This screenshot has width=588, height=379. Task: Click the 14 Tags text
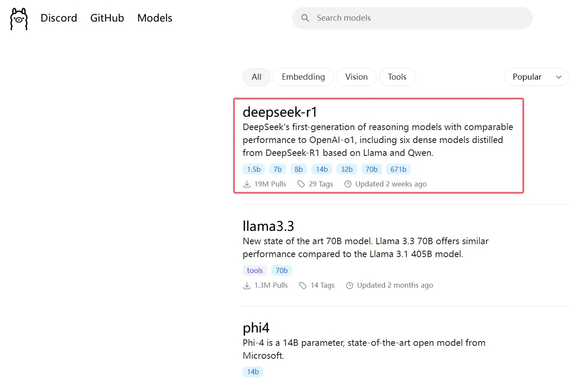(323, 286)
